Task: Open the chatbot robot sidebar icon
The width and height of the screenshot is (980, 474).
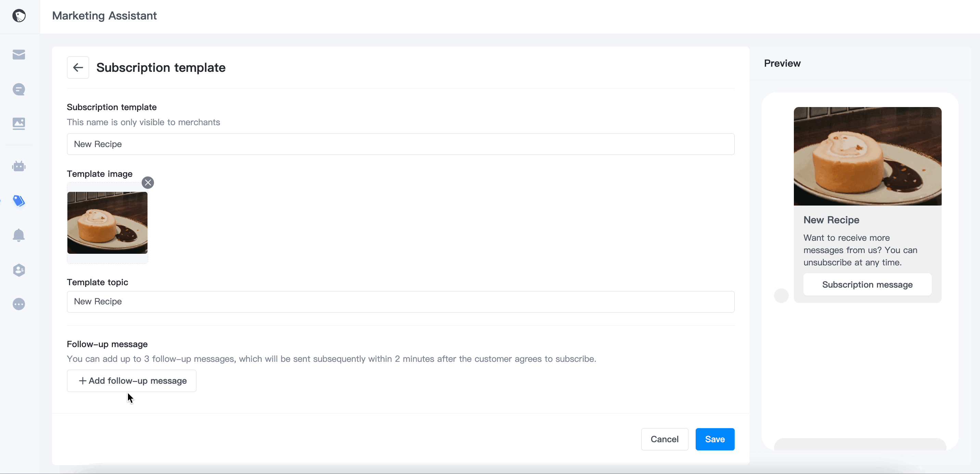Action: [18, 166]
